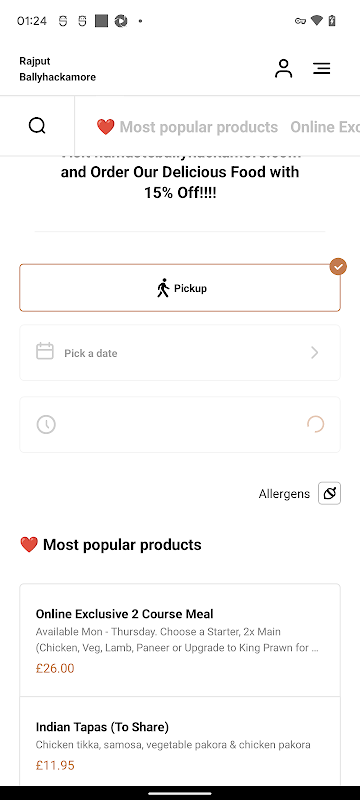Click the red heart icon in category bar
This screenshot has width=360, height=800.
point(106,127)
